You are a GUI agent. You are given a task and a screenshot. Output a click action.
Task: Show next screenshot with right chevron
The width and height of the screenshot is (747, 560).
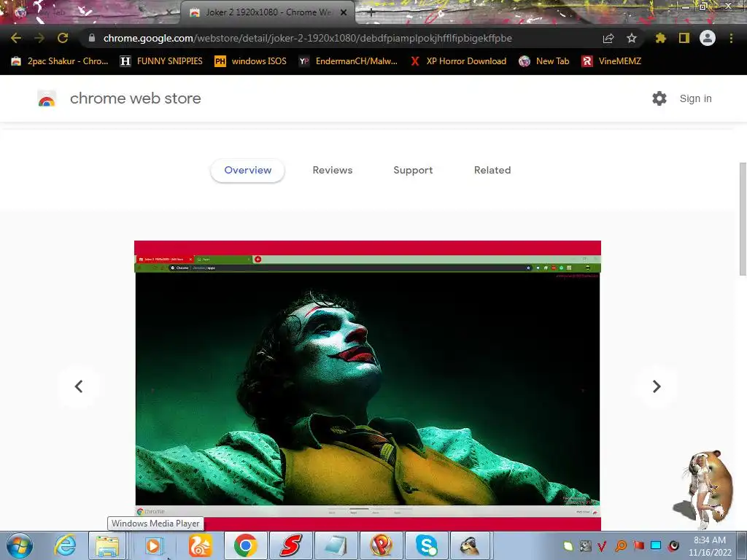point(657,386)
